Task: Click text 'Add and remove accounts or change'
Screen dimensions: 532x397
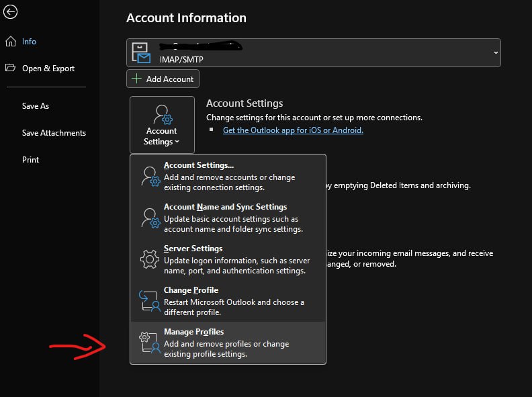Action: pos(229,177)
